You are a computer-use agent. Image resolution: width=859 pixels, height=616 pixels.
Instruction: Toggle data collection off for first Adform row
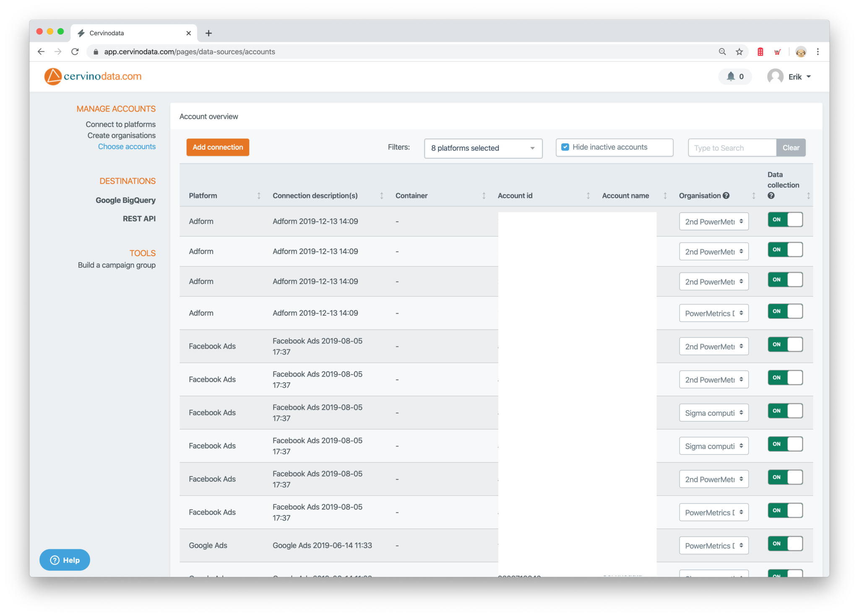tap(785, 219)
